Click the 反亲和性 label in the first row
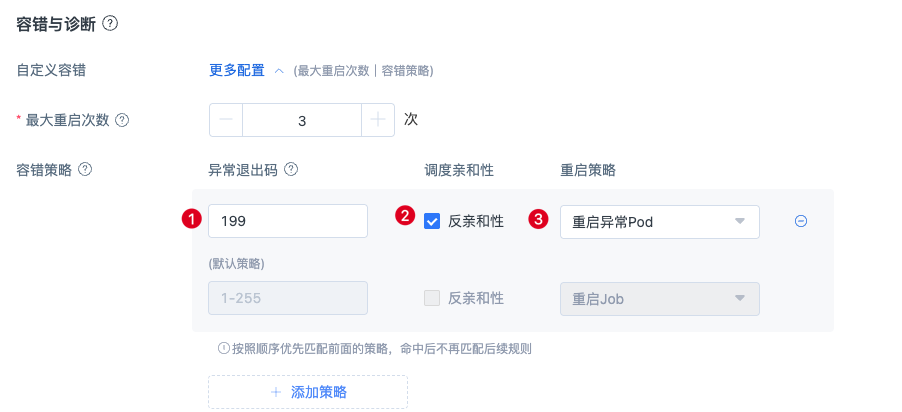902x412 pixels. (476, 221)
